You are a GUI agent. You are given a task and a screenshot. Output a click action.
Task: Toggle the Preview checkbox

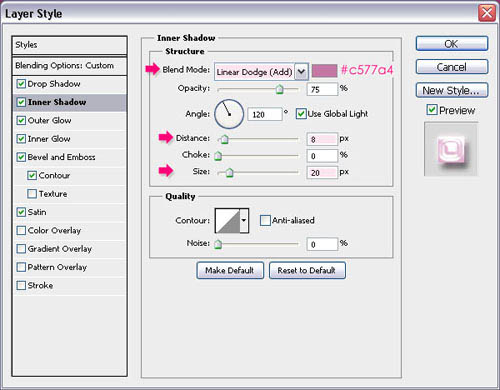point(432,110)
